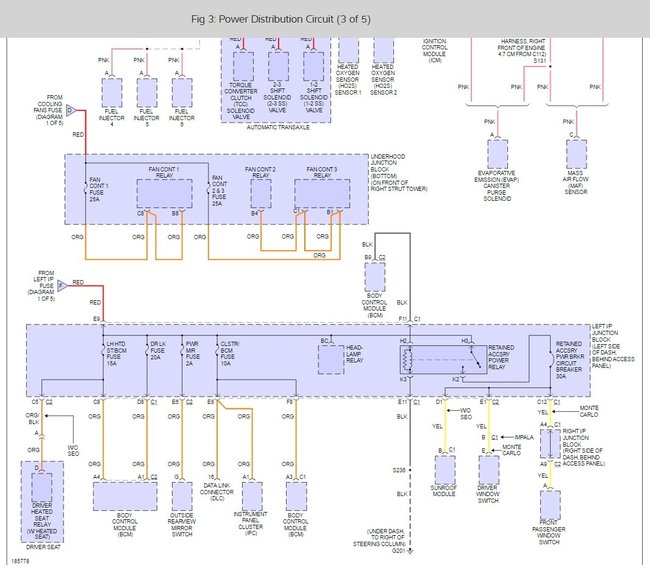
Task: Click the FAN CONT 1 FUSE 25A label
Action: tap(98, 190)
